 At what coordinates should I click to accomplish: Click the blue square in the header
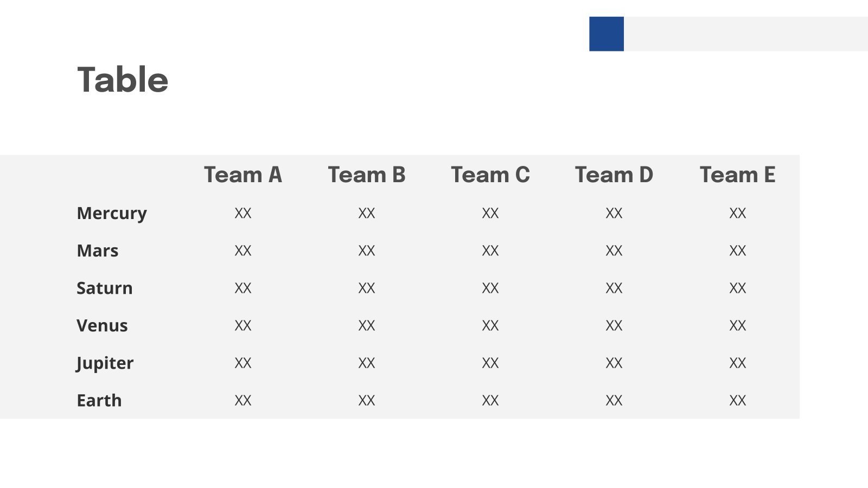[x=606, y=34]
